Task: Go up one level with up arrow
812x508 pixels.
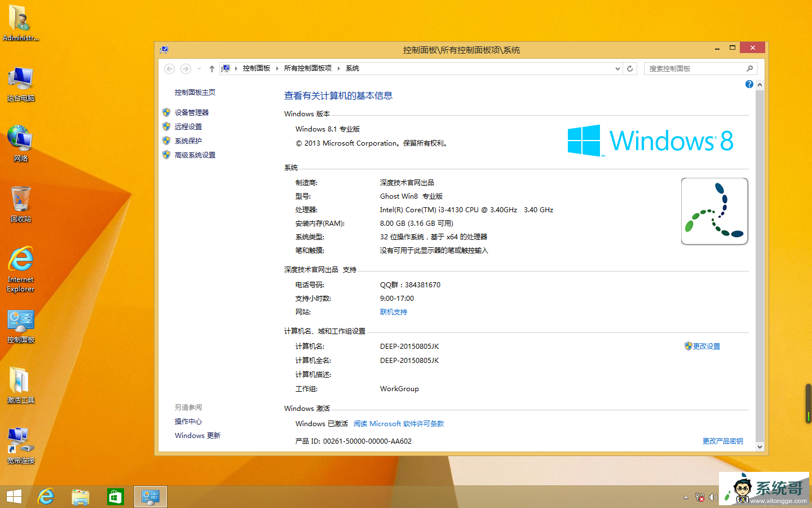Action: 212,69
